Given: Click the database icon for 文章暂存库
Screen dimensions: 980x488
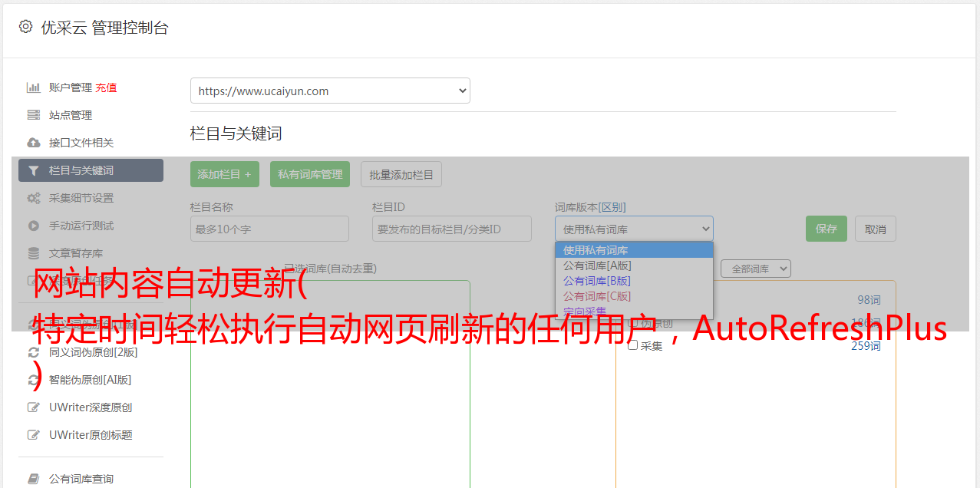Looking at the screenshot, I should [x=34, y=253].
